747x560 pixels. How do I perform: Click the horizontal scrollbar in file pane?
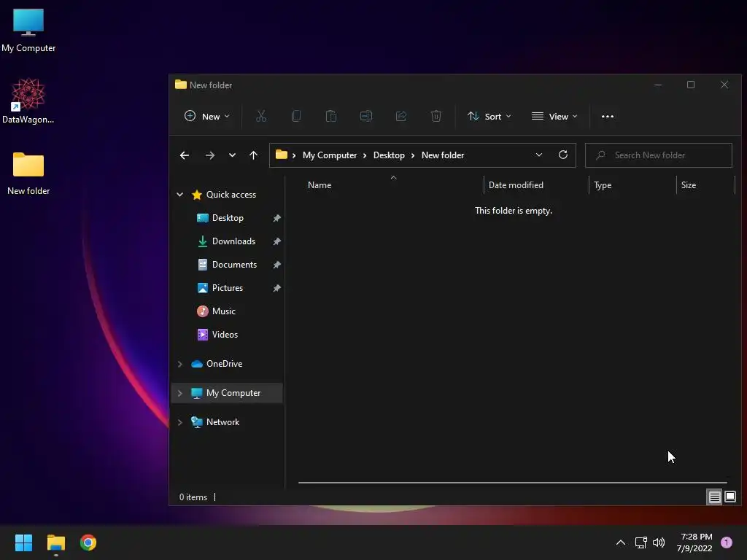[513, 483]
